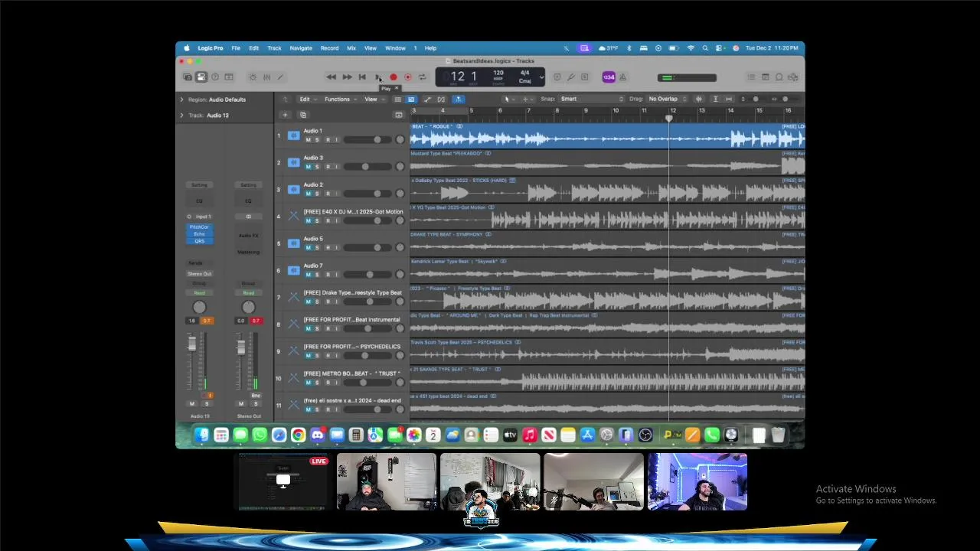Open File menu in menu bar
The width and height of the screenshot is (980, 551).
[x=236, y=48]
